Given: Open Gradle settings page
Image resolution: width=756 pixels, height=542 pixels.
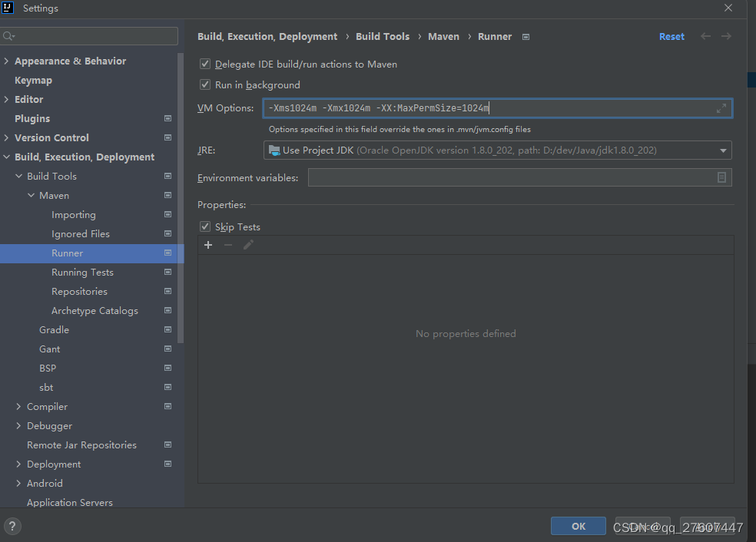Looking at the screenshot, I should pos(54,330).
